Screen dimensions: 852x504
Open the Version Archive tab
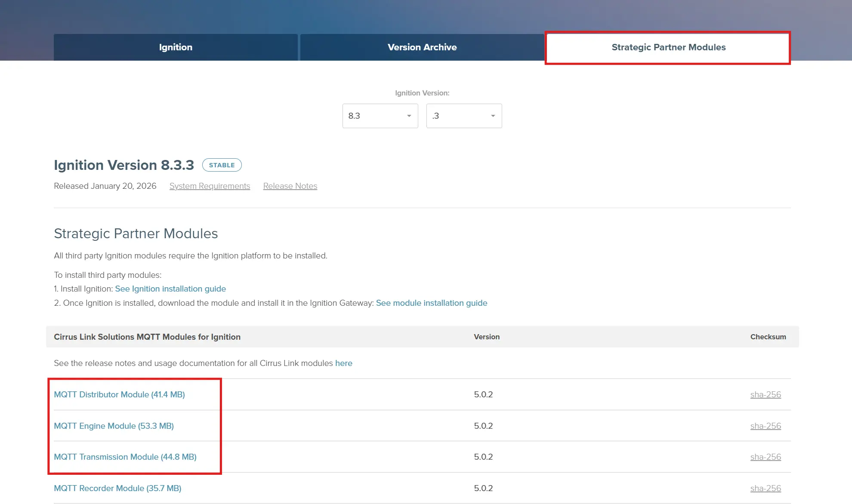pos(422,47)
